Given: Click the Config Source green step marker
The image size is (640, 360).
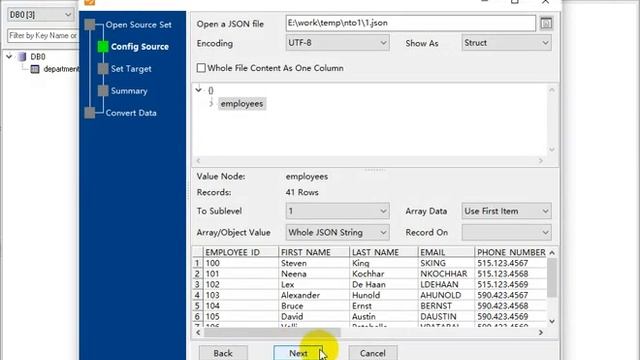Looking at the screenshot, I should [x=103, y=47].
